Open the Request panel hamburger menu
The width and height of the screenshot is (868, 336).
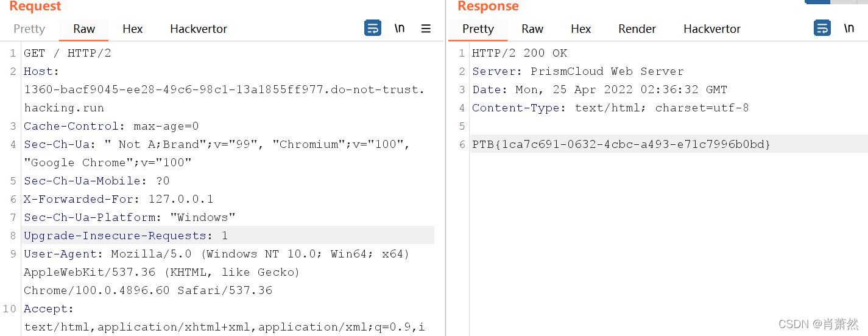pyautogui.click(x=426, y=29)
